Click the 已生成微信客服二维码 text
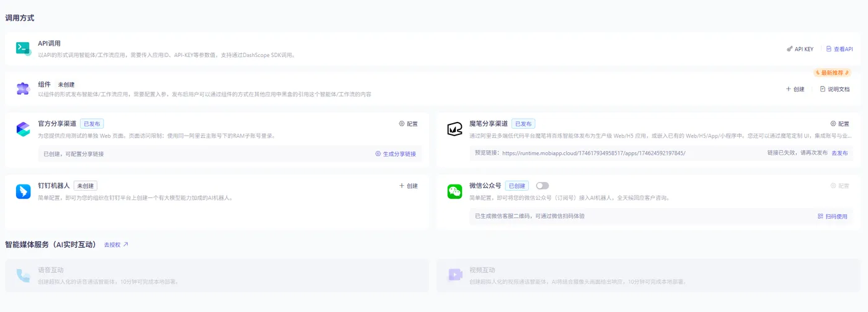 [x=529, y=216]
